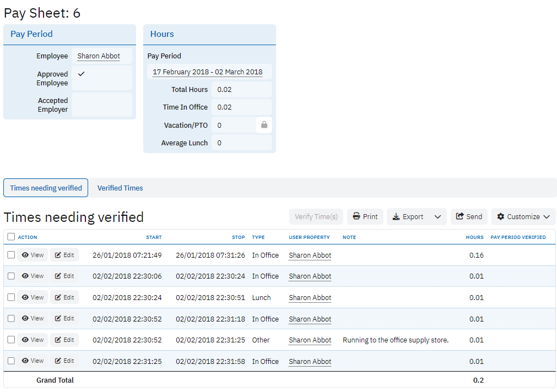Viewport: 557px width, 392px height.
Task: Click the Send share icon button
Action: (469, 217)
